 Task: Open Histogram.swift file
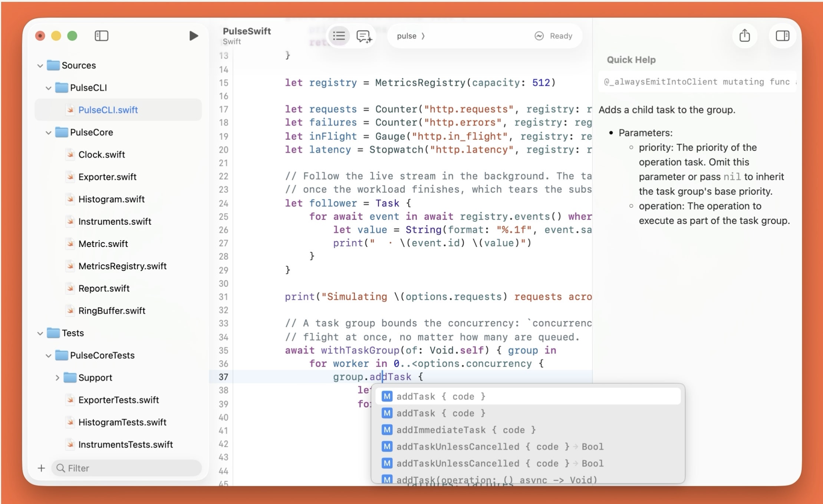click(x=111, y=199)
